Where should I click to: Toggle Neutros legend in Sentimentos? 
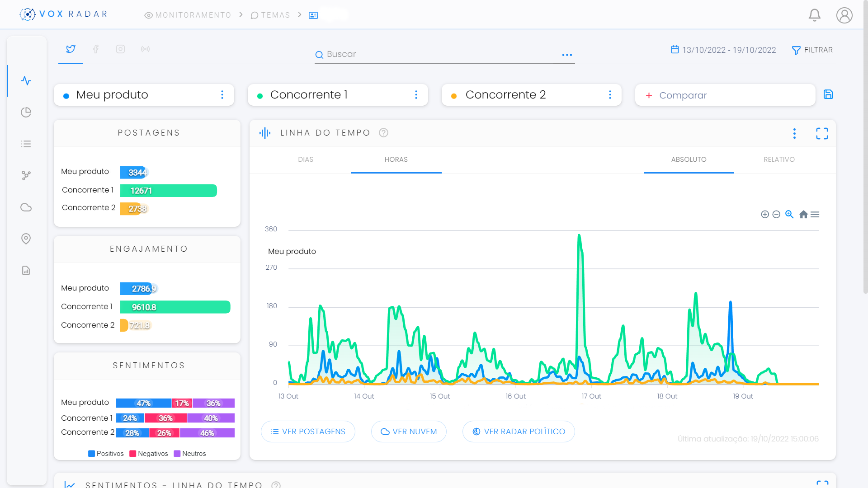(190, 454)
